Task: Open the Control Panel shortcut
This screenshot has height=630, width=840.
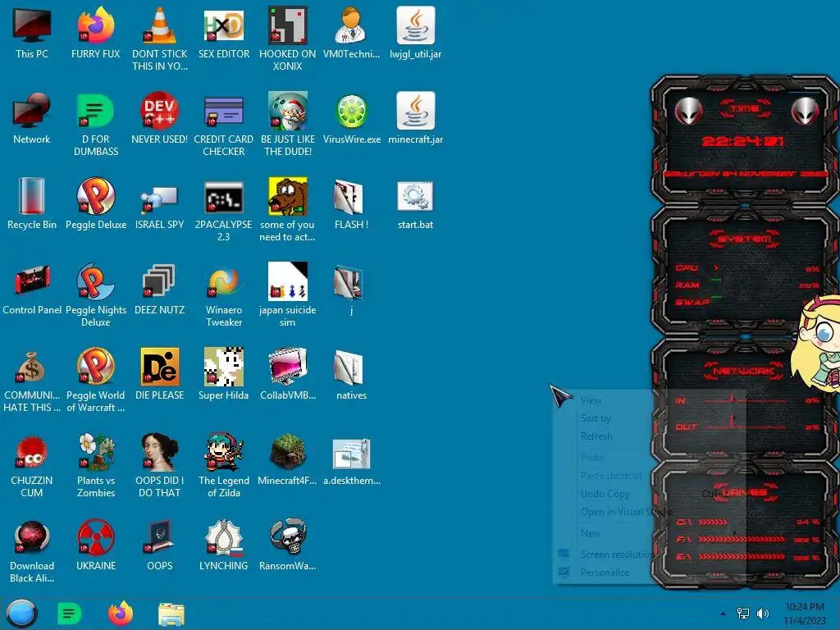Action: coord(32,289)
